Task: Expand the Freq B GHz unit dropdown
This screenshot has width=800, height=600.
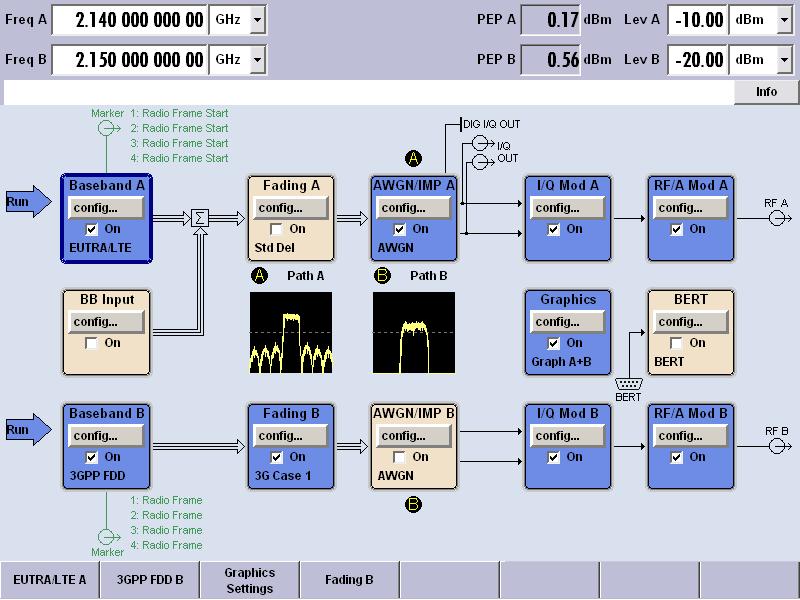Action: click(x=257, y=60)
